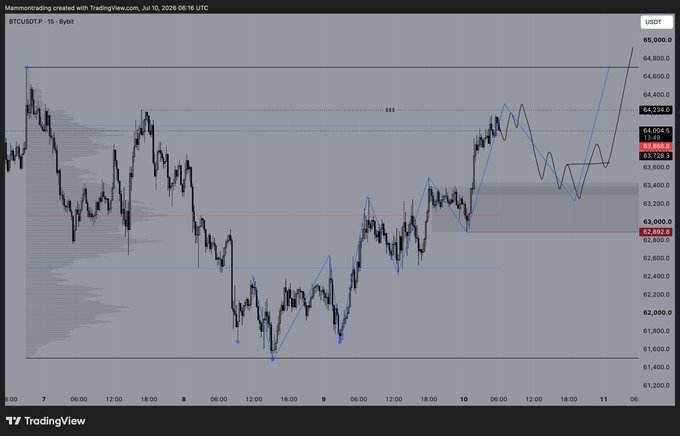Click the 64,400.0 price axis label
The height and width of the screenshot is (436, 680).
coord(657,95)
